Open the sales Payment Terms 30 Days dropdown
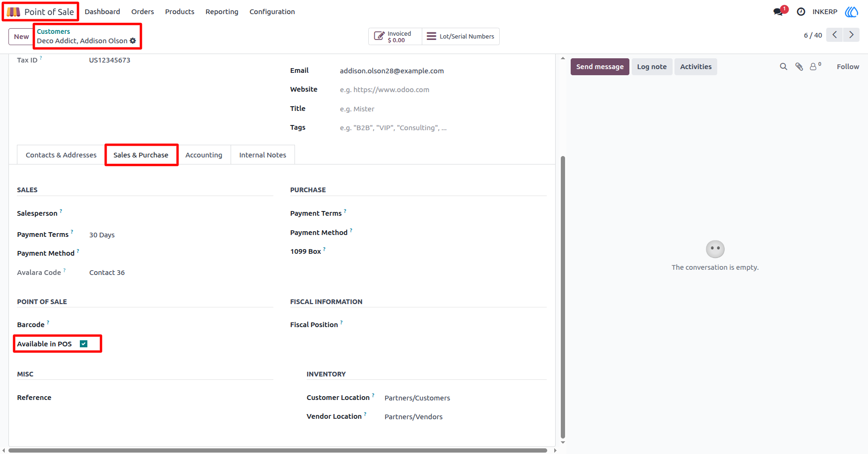Image resolution: width=868 pixels, height=454 pixels. point(181,235)
